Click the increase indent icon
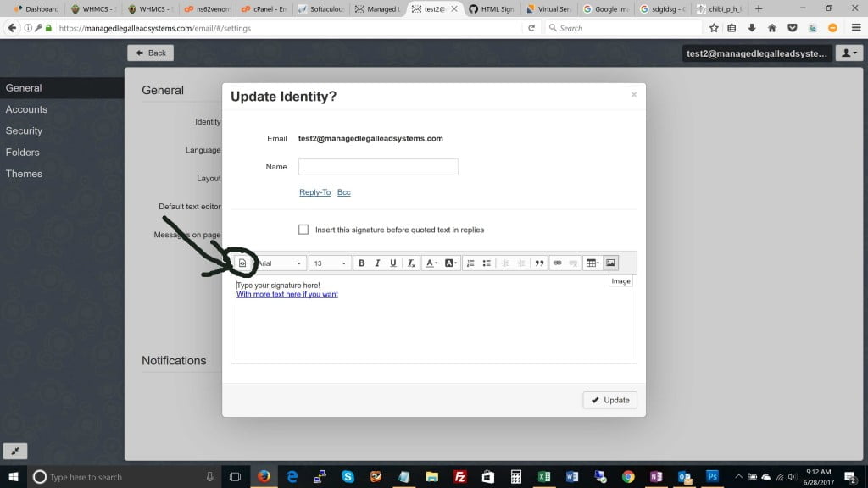This screenshot has width=868, height=488. click(x=521, y=263)
